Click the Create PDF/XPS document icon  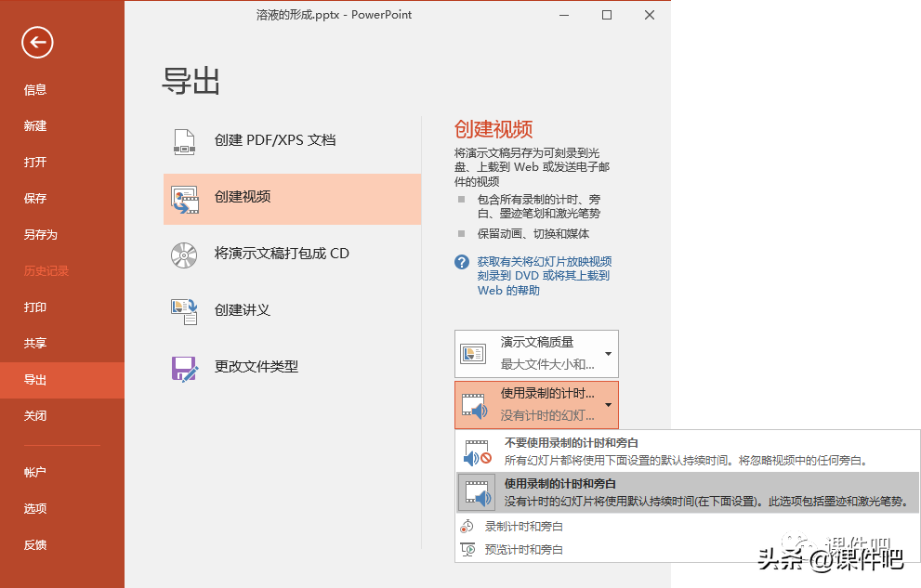[x=184, y=141]
